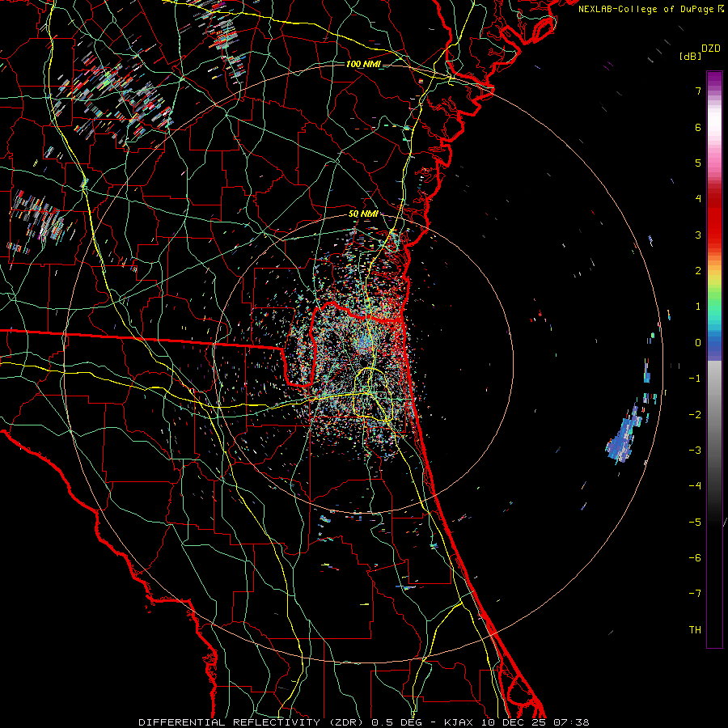Select the -6 value on color scale
Screen dimensions: 728x728
pyautogui.click(x=695, y=557)
